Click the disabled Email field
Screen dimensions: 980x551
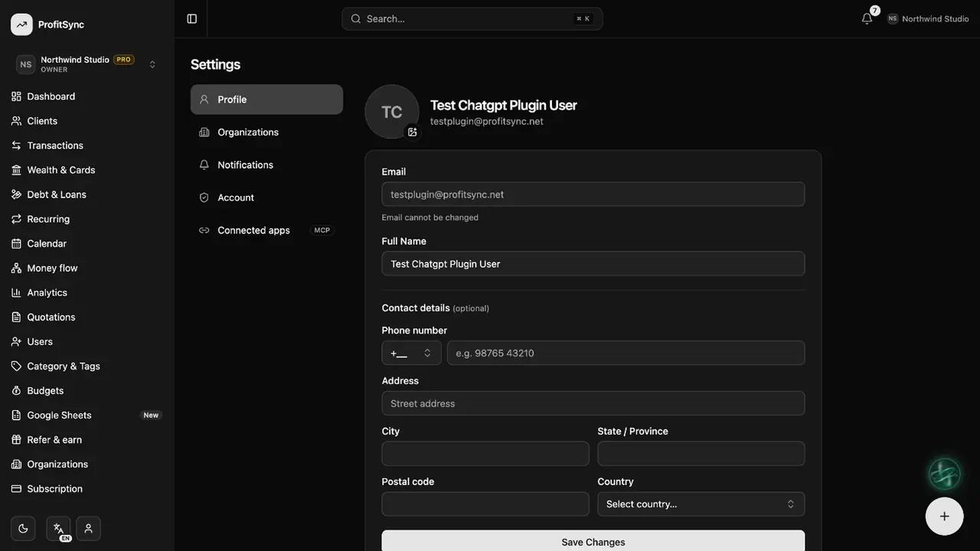pos(593,194)
